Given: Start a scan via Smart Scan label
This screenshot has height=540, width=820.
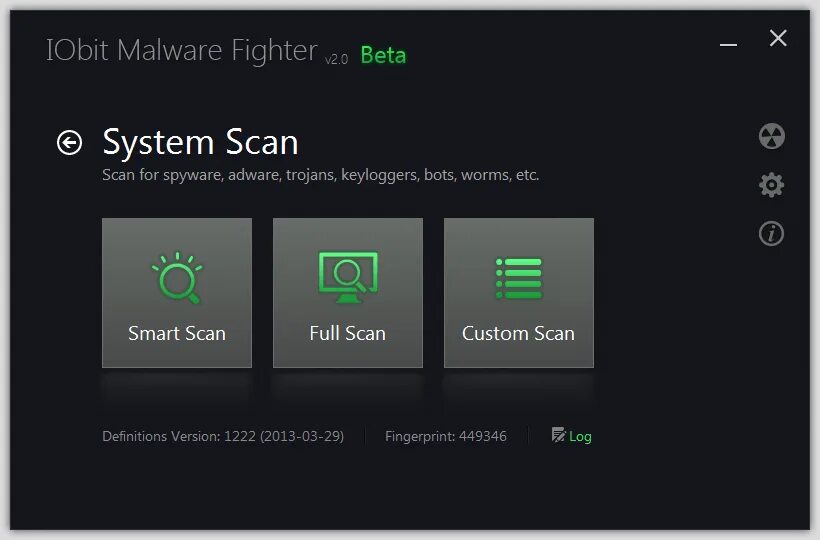Looking at the screenshot, I should (x=177, y=333).
